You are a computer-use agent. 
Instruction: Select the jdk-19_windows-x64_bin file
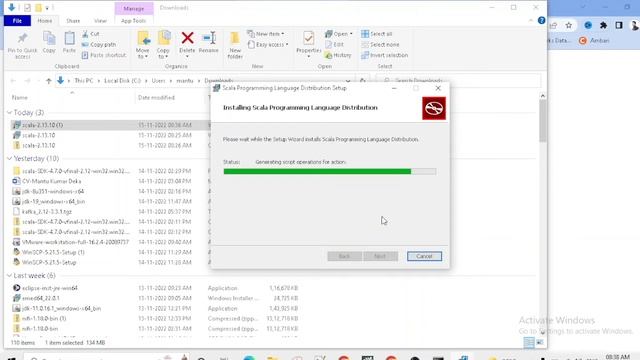pos(53,201)
